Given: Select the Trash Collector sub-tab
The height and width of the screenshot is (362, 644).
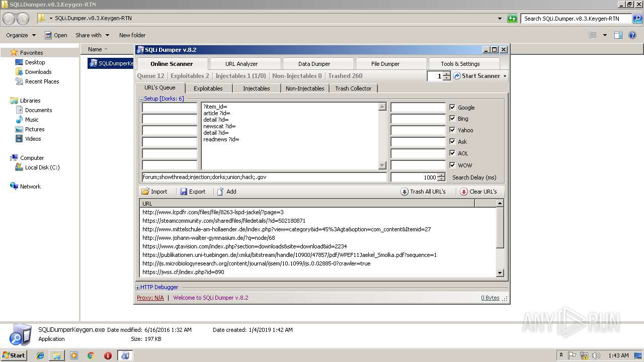Looking at the screenshot, I should 353,88.
